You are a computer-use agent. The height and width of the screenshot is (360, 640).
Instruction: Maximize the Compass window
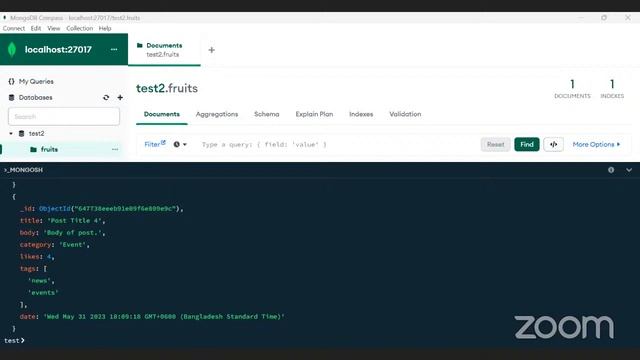[x=604, y=18]
